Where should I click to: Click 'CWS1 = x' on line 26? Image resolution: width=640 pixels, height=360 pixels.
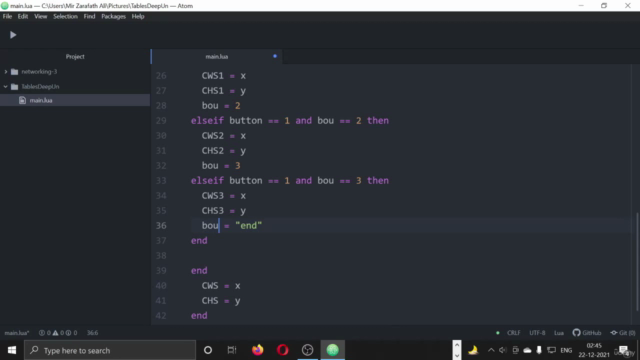pyautogui.click(x=224, y=76)
